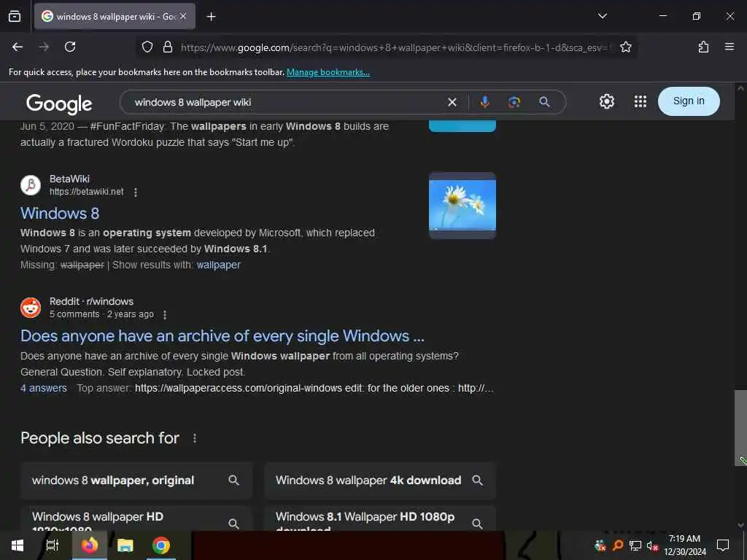Search Windows 8 wallpaper 4k download

[x=379, y=480]
